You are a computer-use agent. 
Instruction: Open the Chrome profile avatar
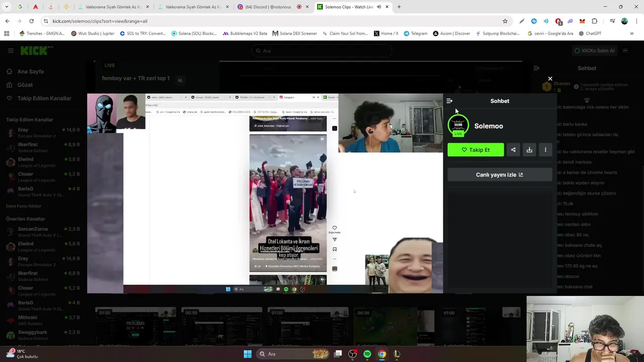[x=624, y=21]
